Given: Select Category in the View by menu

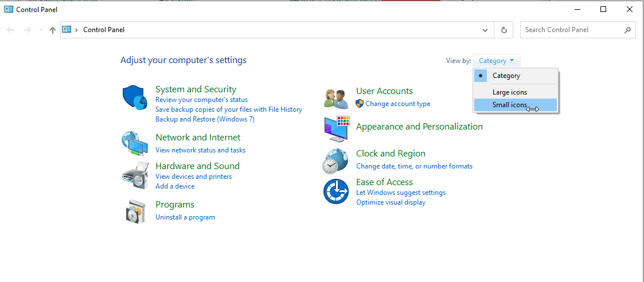Looking at the screenshot, I should (516, 76).
